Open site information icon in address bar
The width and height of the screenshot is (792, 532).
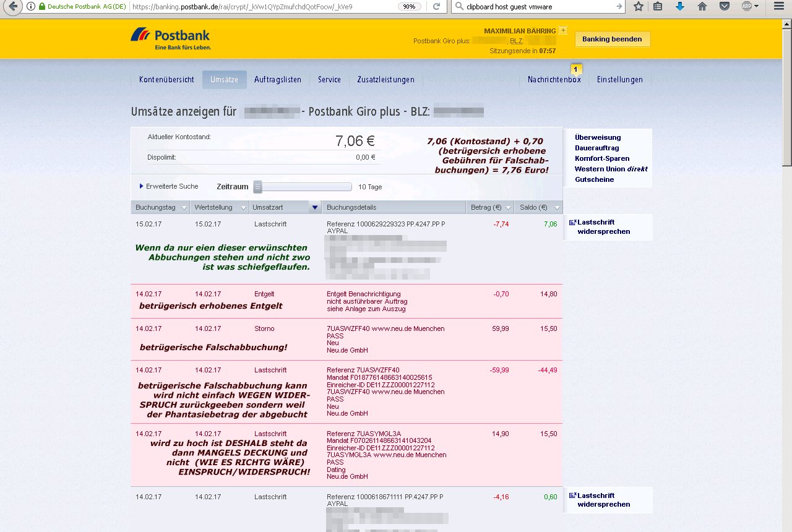click(x=31, y=7)
